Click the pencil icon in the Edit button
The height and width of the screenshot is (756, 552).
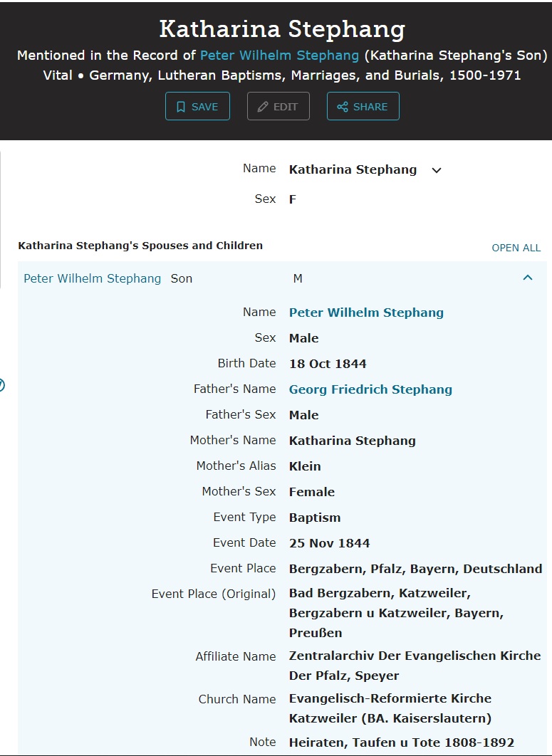point(263,107)
